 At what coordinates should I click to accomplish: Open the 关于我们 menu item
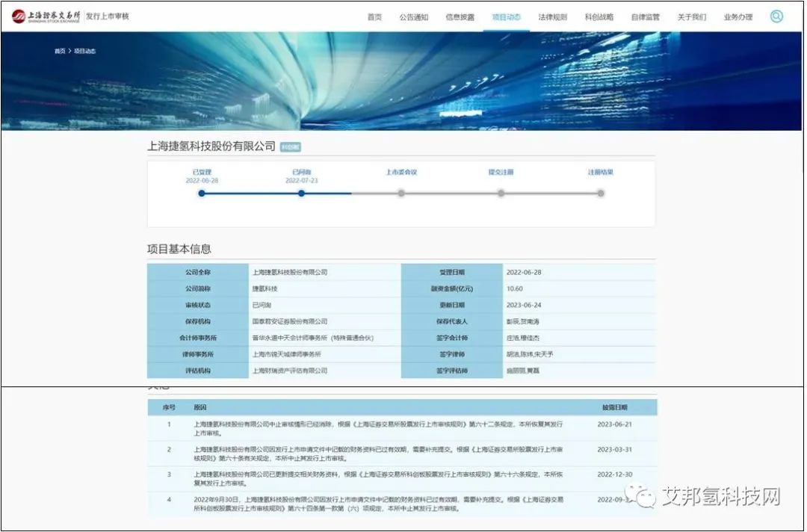point(692,17)
